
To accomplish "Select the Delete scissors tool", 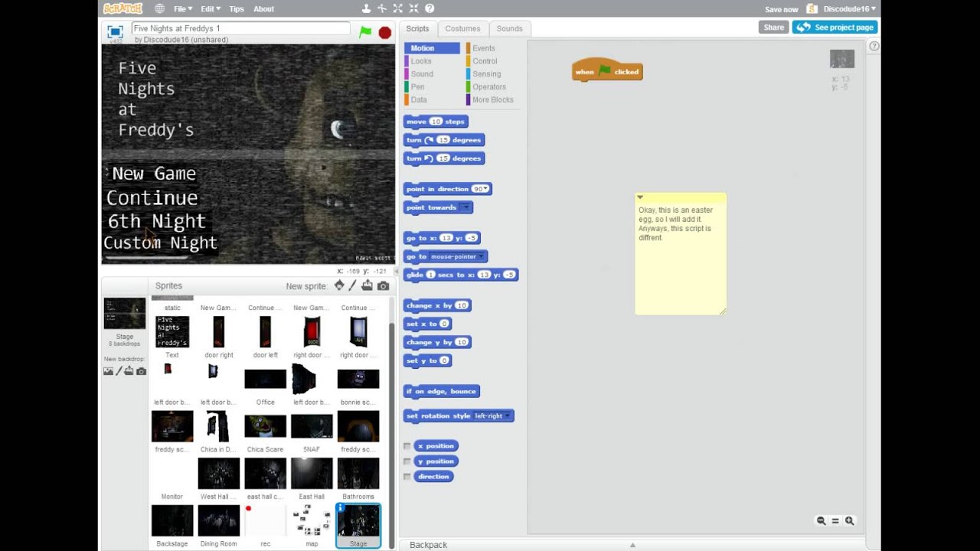I will coord(382,8).
